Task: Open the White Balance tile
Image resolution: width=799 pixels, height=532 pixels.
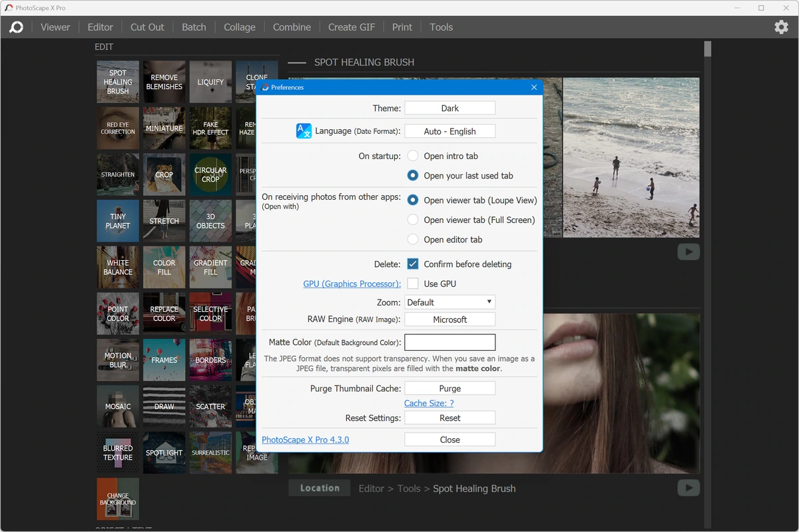Action: pyautogui.click(x=118, y=267)
